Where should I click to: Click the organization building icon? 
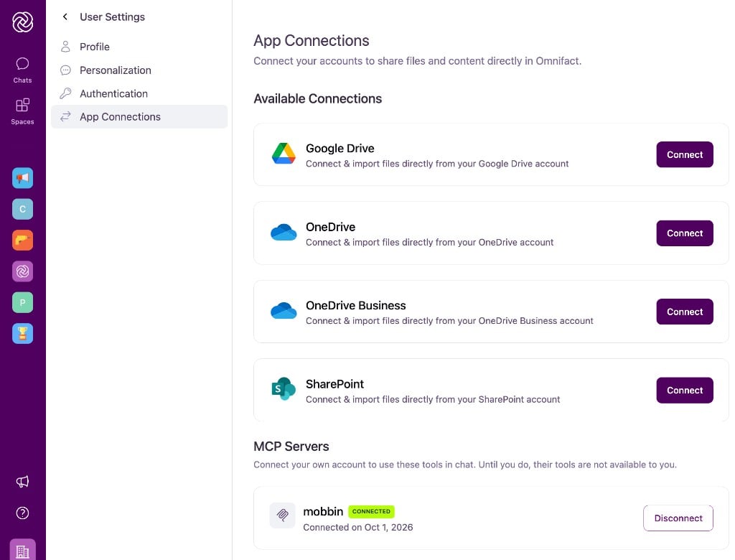[22, 550]
